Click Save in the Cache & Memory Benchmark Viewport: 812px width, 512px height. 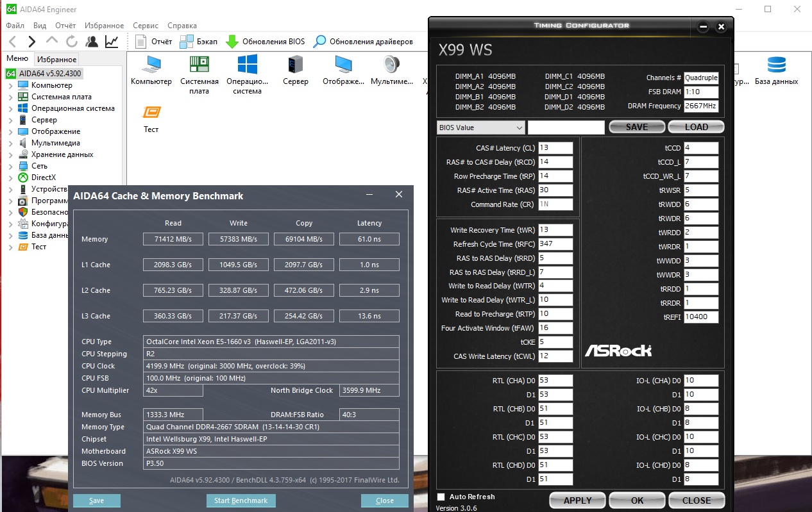point(97,500)
